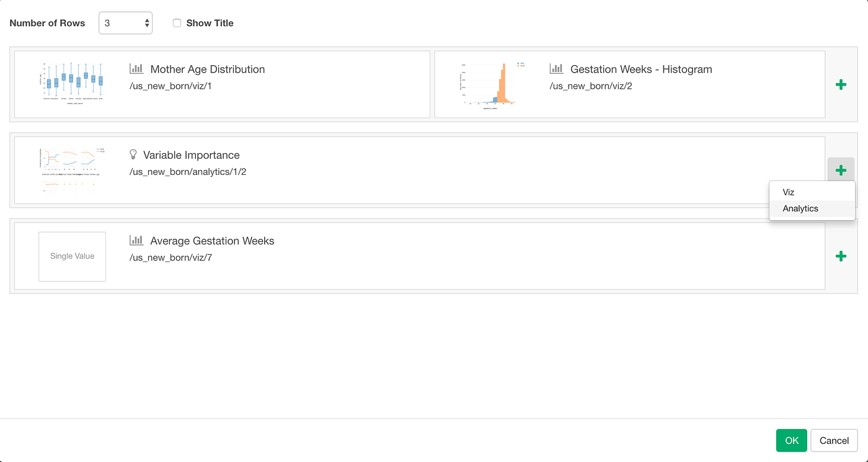Choose Analytics from the popup menu
868x462 pixels.
click(800, 208)
